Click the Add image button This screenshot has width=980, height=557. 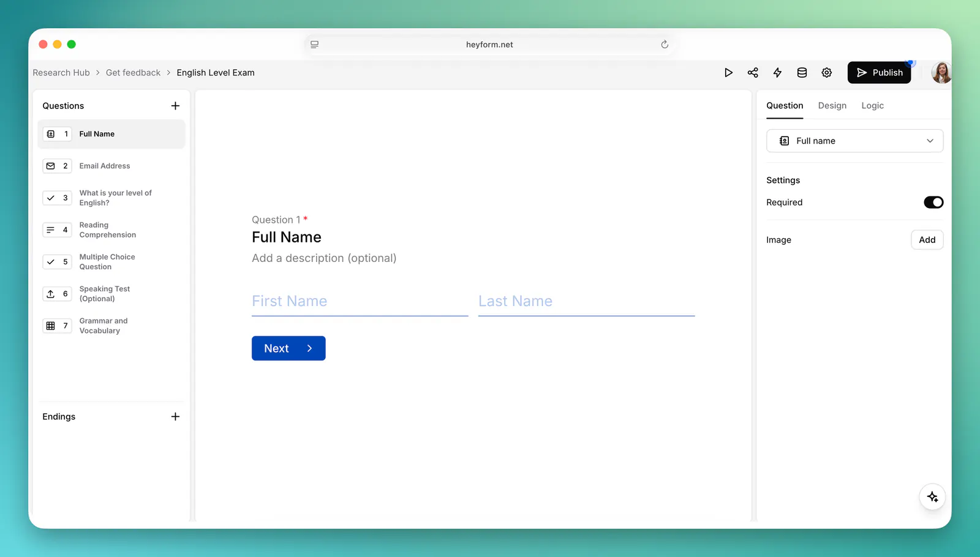927,240
